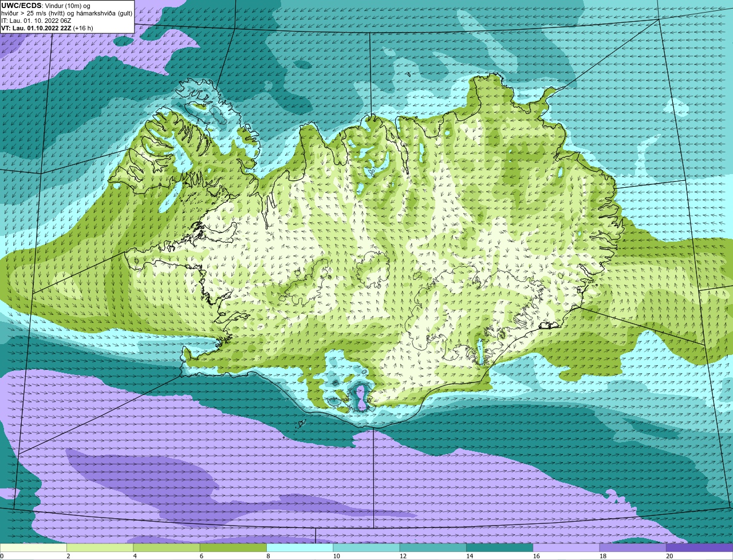Click the scale label "12" on the color bar

403,556
